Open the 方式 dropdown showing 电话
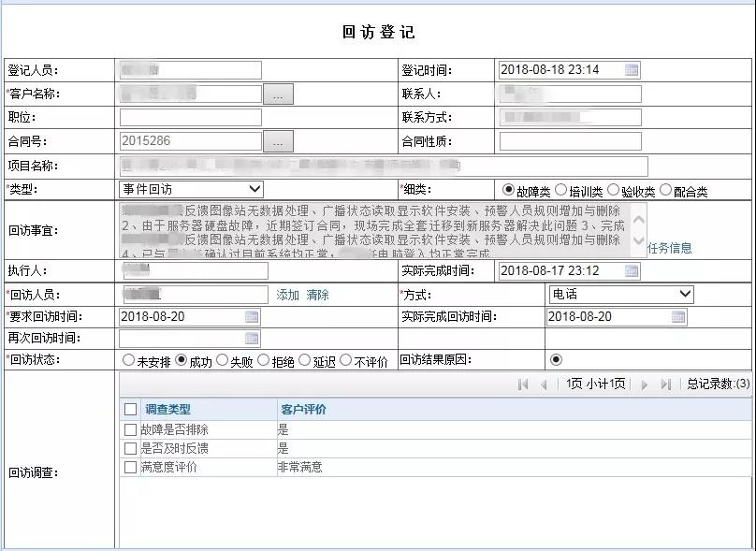 click(621, 294)
